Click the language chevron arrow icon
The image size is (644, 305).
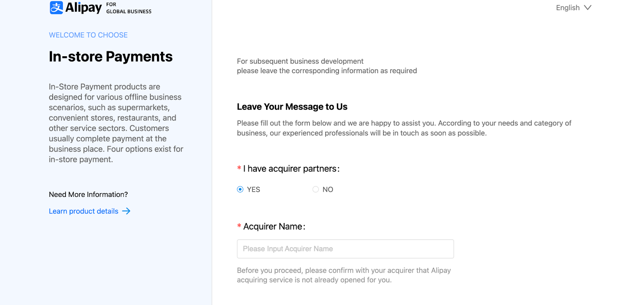click(588, 8)
